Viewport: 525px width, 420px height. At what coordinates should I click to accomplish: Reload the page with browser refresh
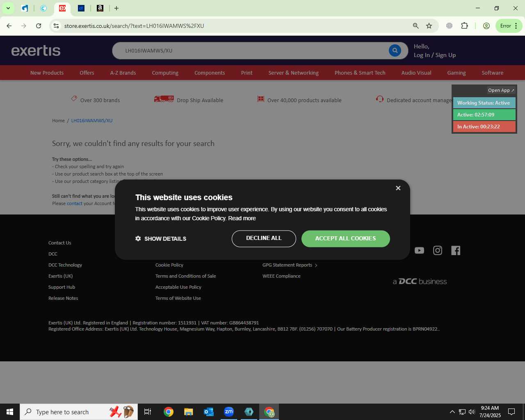click(39, 26)
